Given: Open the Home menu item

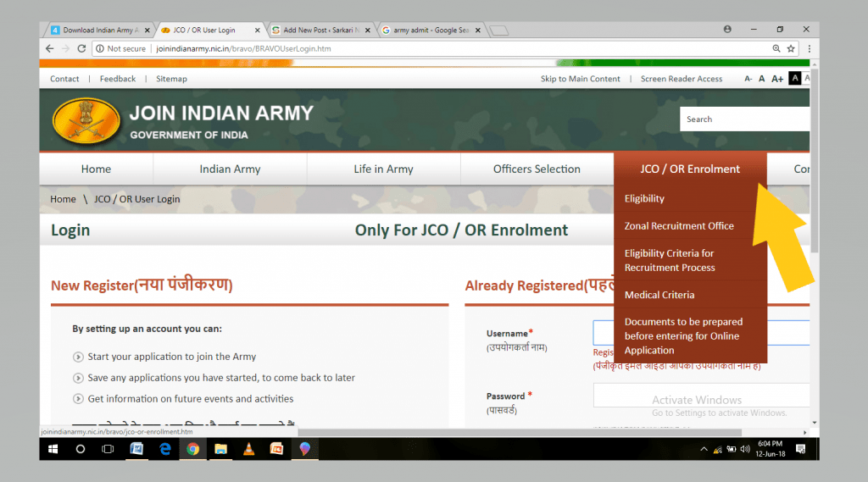Looking at the screenshot, I should point(97,169).
